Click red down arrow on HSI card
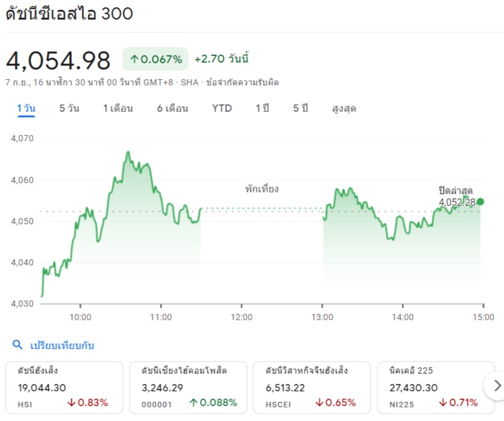 point(73,403)
